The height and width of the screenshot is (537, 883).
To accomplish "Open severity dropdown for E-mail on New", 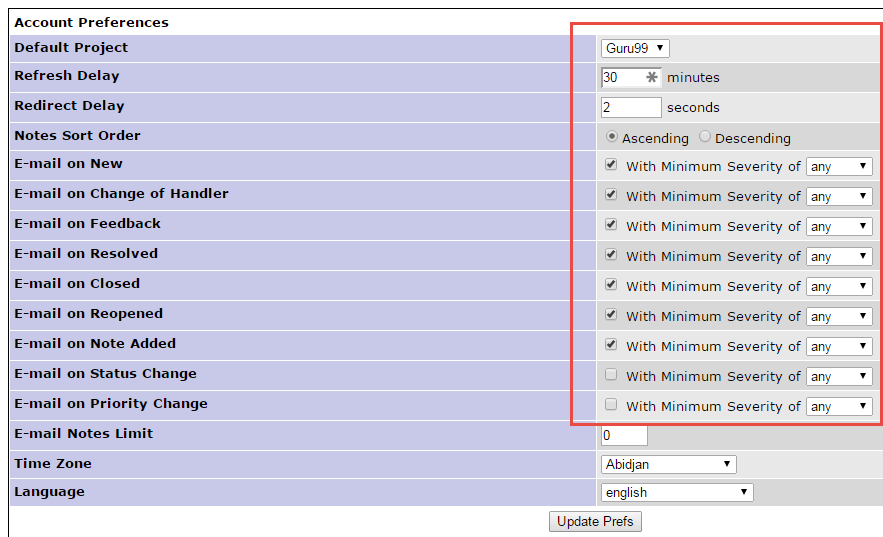I will (x=839, y=167).
